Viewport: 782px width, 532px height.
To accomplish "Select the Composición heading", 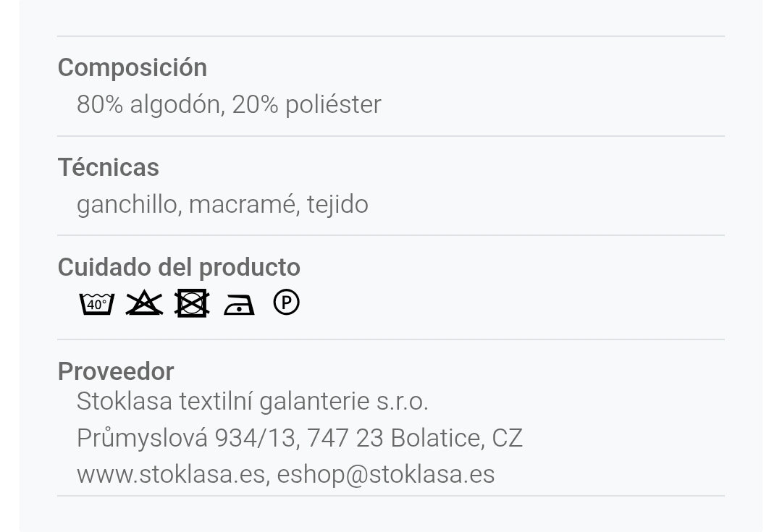I will tap(133, 67).
